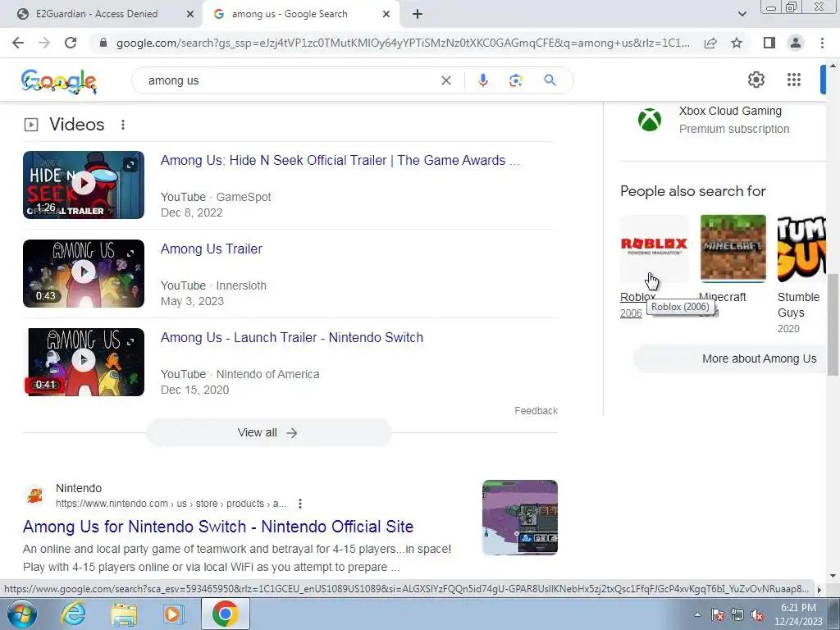Viewport: 840px width, 630px height.
Task: Search by image with Google Lens
Action: point(515,80)
